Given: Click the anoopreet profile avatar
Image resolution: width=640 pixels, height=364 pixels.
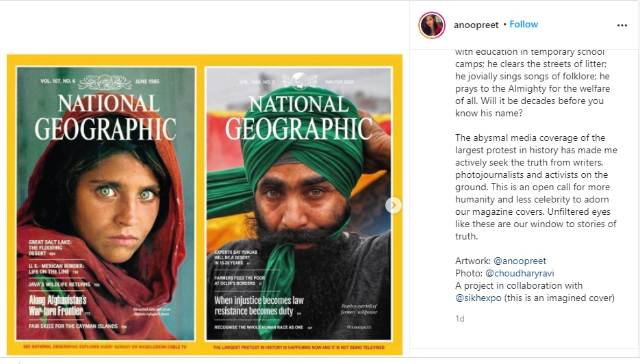Looking at the screenshot, I should 432,25.
